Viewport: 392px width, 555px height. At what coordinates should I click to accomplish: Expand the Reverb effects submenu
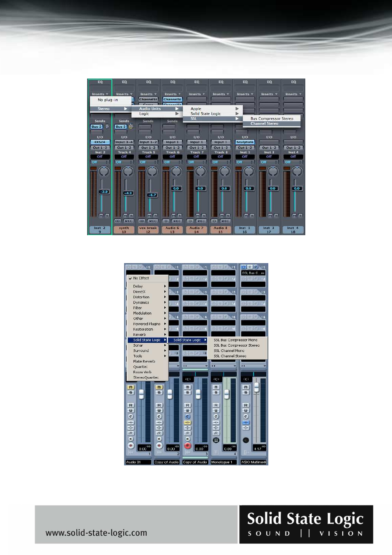point(148,334)
